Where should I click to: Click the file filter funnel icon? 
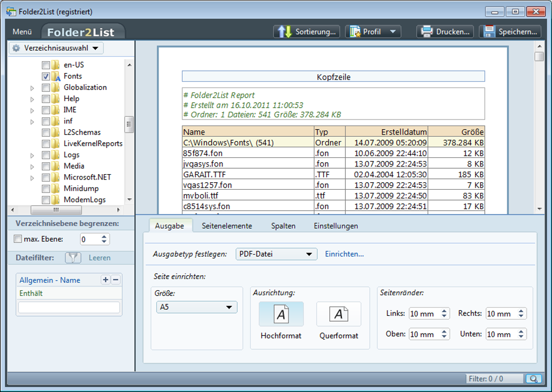click(73, 258)
